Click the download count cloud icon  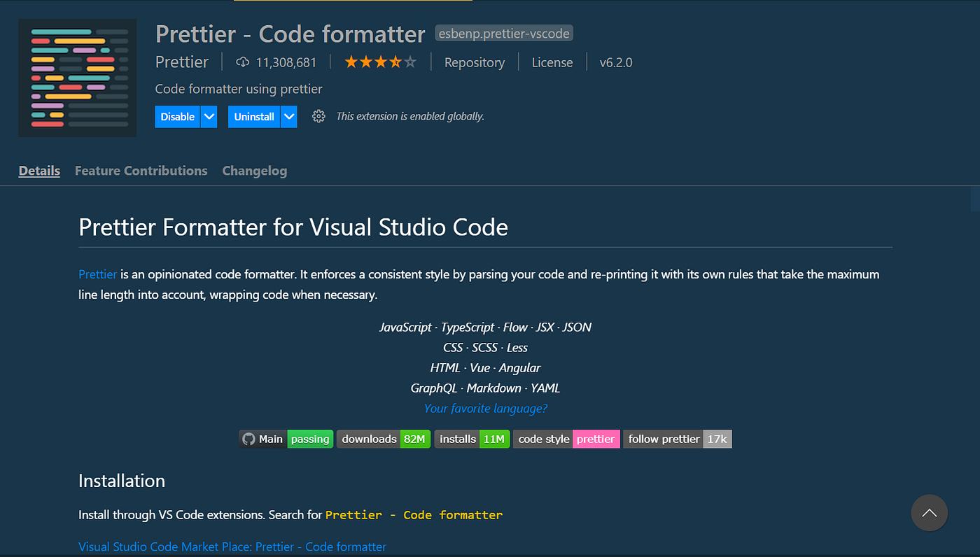[243, 62]
